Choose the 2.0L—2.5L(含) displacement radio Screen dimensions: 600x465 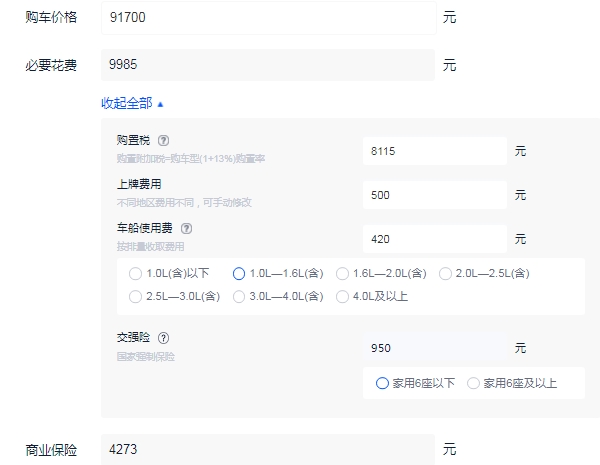click(x=446, y=273)
